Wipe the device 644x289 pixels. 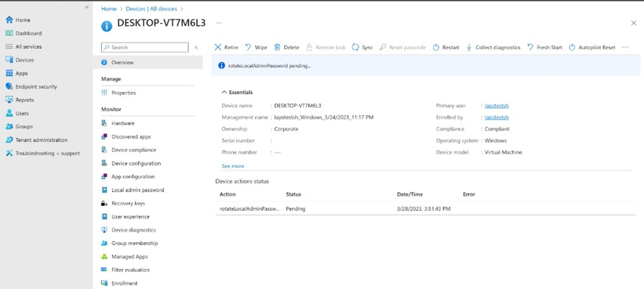point(256,48)
